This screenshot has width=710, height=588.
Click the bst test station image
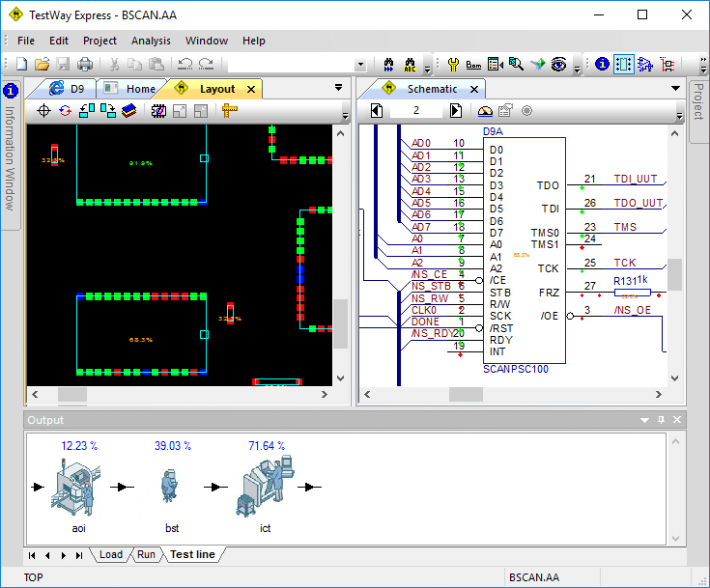pyautogui.click(x=169, y=487)
